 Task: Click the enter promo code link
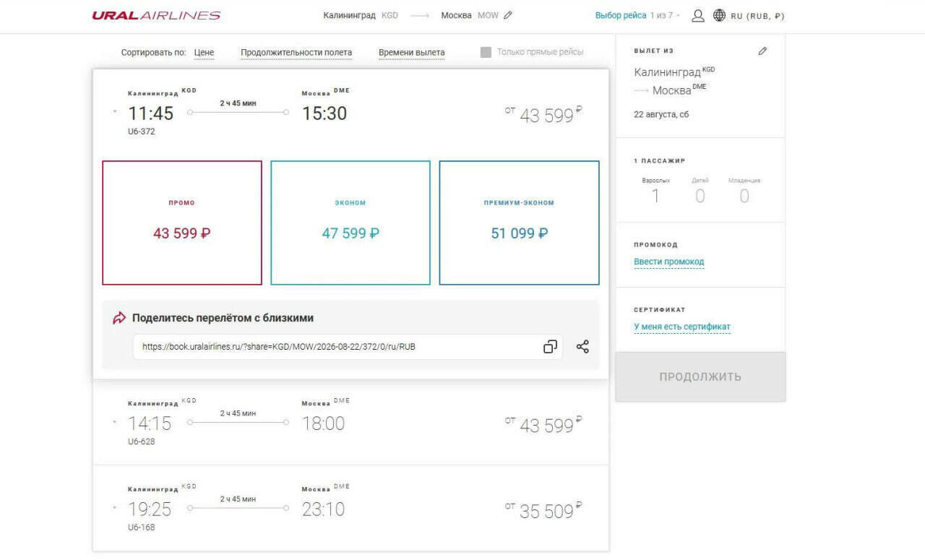(669, 262)
